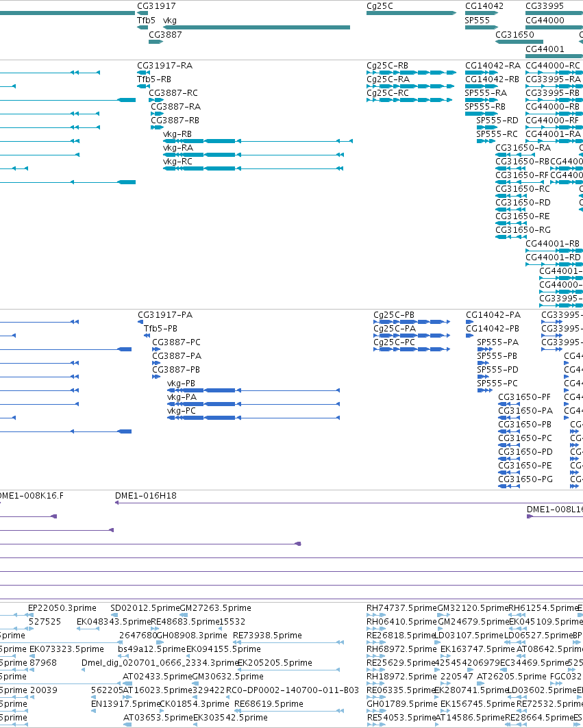Click EST RE68619.5prime

tap(269, 704)
